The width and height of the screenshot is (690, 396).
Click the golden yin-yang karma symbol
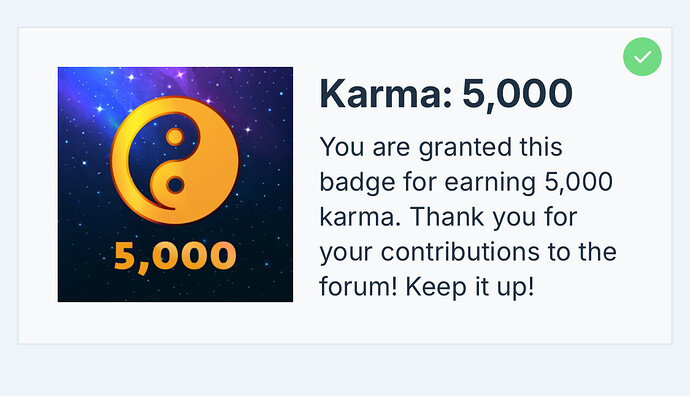click(x=175, y=160)
